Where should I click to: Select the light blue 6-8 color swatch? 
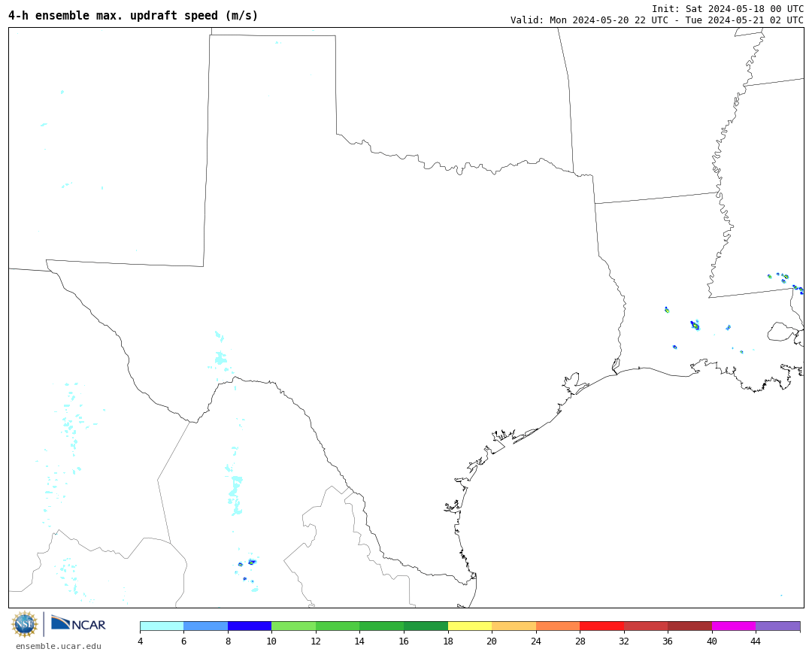[205, 626]
